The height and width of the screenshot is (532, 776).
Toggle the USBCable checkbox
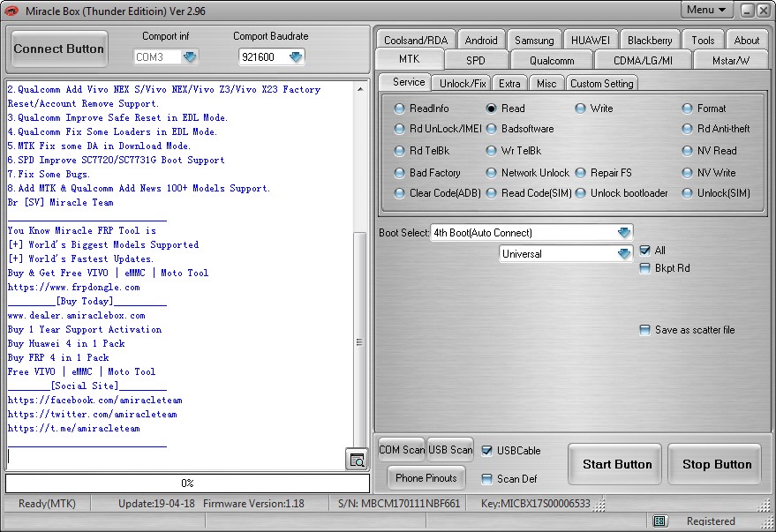coord(487,451)
